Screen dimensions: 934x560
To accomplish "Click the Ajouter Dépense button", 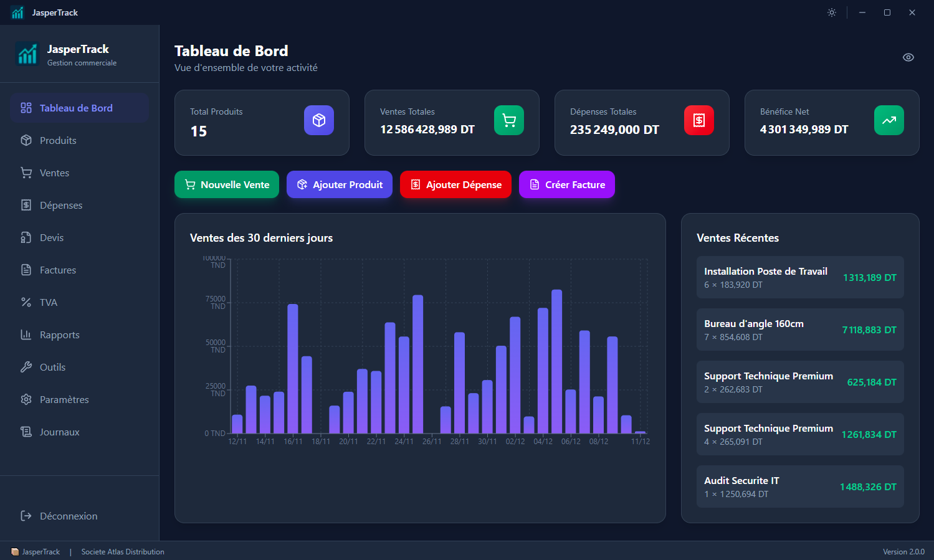I will (455, 184).
